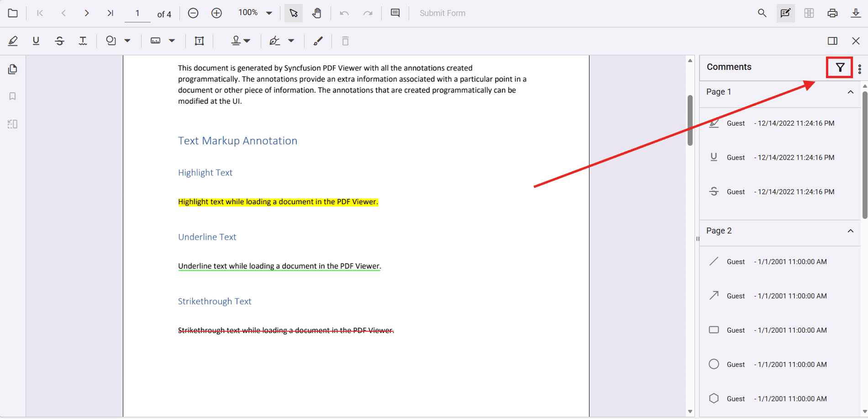Select the polygon annotation comment
Image resolution: width=868 pixels, height=419 pixels.
click(x=780, y=399)
